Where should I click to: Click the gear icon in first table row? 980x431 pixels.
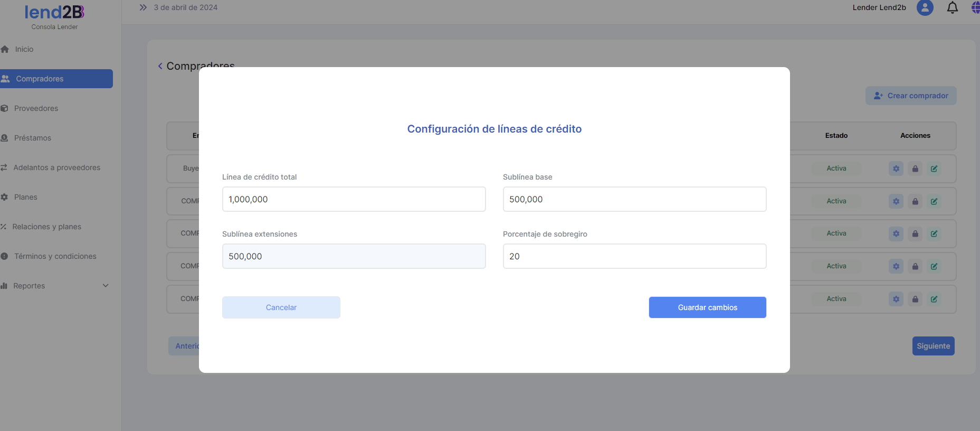pos(896,169)
